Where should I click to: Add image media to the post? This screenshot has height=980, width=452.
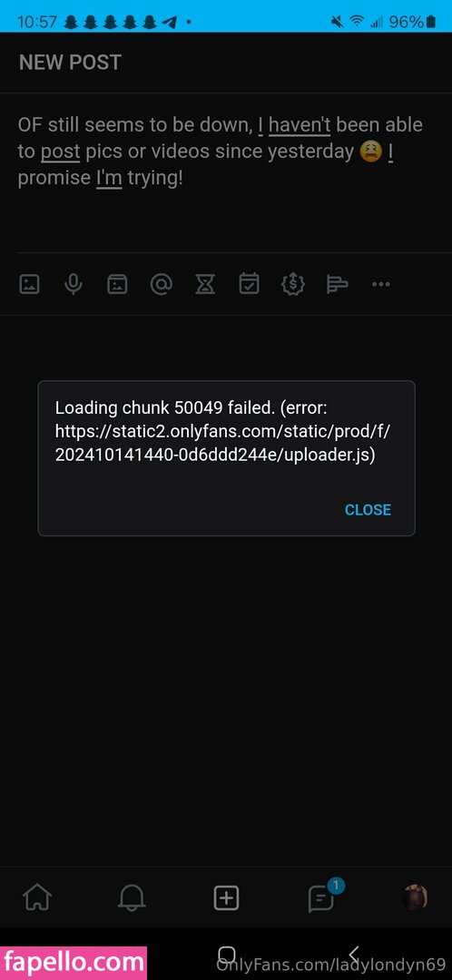29,284
